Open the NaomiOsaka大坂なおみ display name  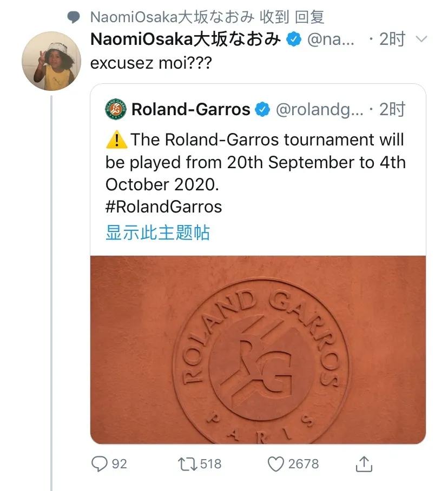186,39
